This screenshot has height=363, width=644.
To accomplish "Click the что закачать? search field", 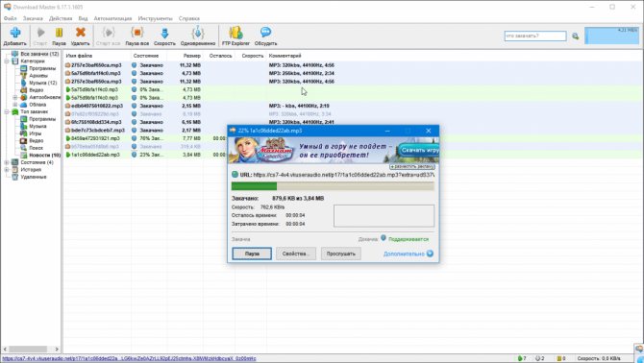I will 535,36.
